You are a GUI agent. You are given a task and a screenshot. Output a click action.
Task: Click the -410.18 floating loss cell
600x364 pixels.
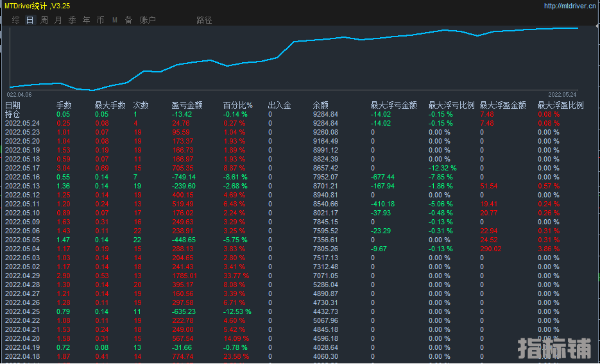(x=382, y=204)
